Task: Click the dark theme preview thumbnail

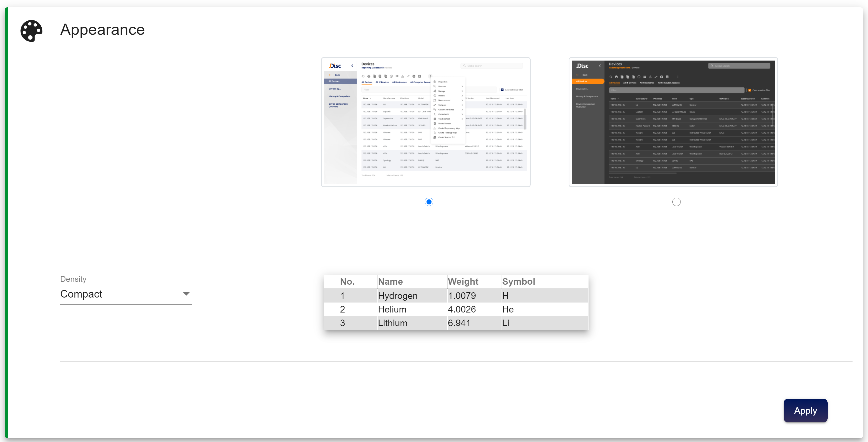Action: pyautogui.click(x=673, y=122)
